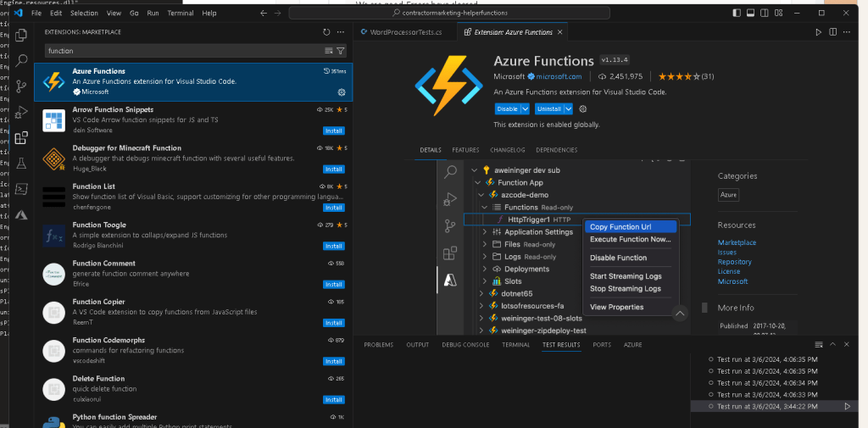Viewport: 868px width, 428px height.
Task: Toggle secondary side bar layout icon
Action: 764,13
